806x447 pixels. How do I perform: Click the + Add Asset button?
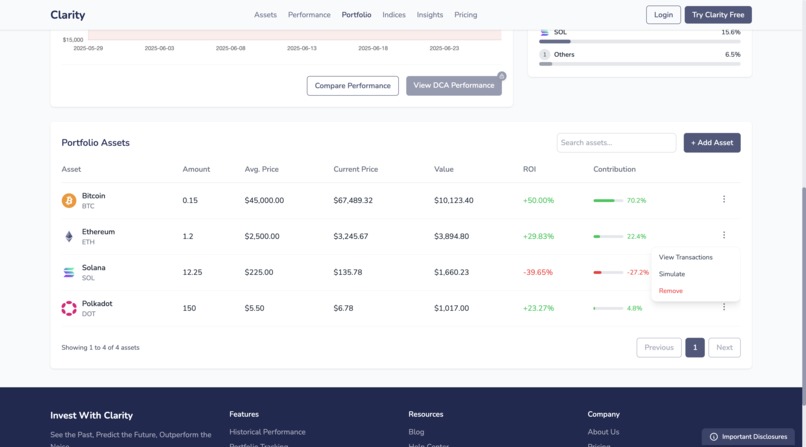[712, 143]
